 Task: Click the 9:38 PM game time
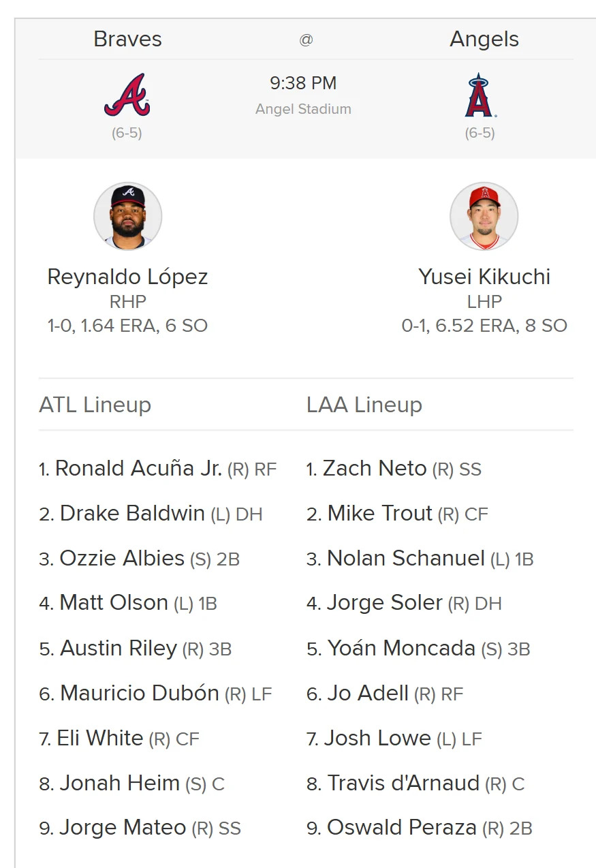coord(303,83)
